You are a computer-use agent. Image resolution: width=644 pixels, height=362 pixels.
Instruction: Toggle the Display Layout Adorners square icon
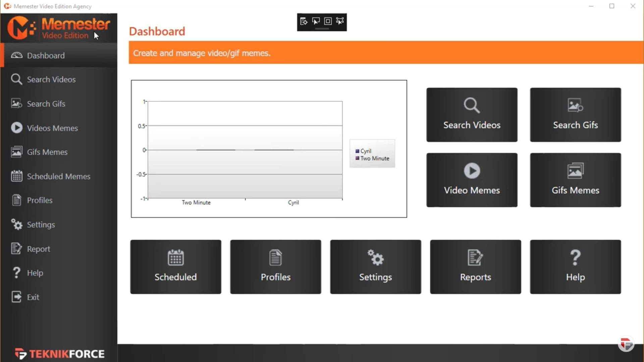click(x=328, y=21)
